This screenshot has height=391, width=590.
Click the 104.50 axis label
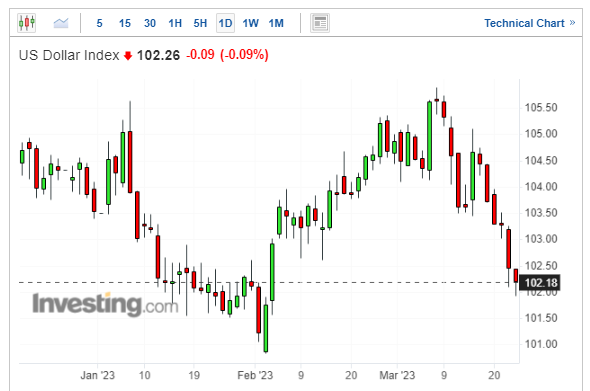click(541, 161)
